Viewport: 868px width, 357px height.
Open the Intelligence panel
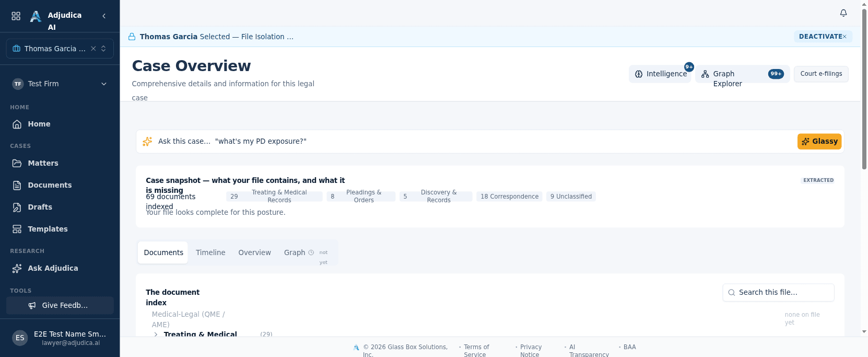click(x=660, y=74)
